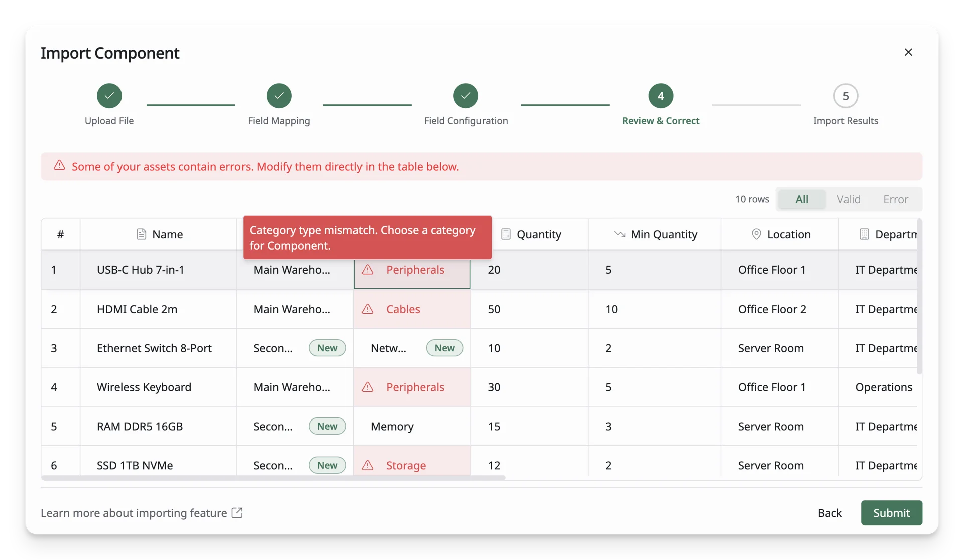Click the Location column pin icon
This screenshot has height=560, width=964.
[756, 234]
